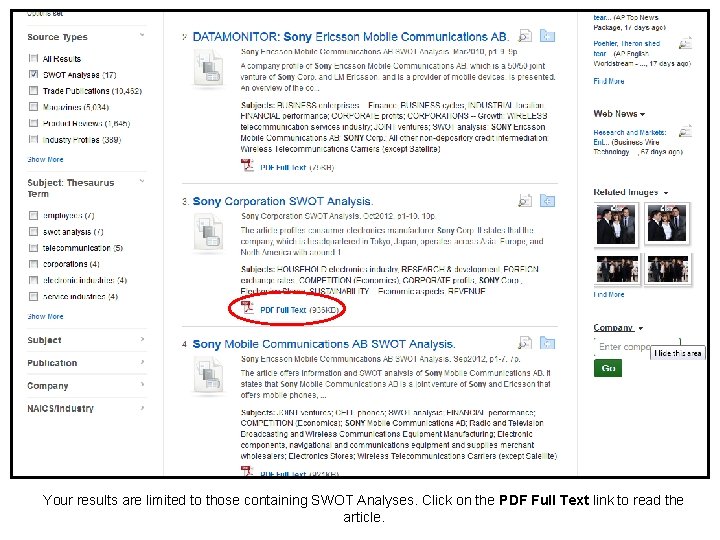Check electronic industries (4) subject term
This screenshot has height=540, width=720.
coord(33,280)
